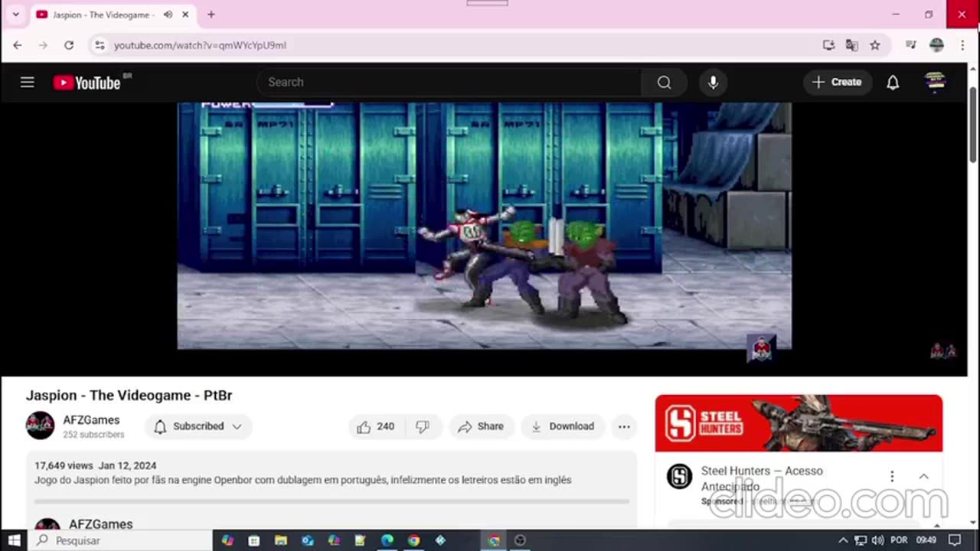Open Chrome profile avatar
Screen dimensions: 980x551
point(936,45)
